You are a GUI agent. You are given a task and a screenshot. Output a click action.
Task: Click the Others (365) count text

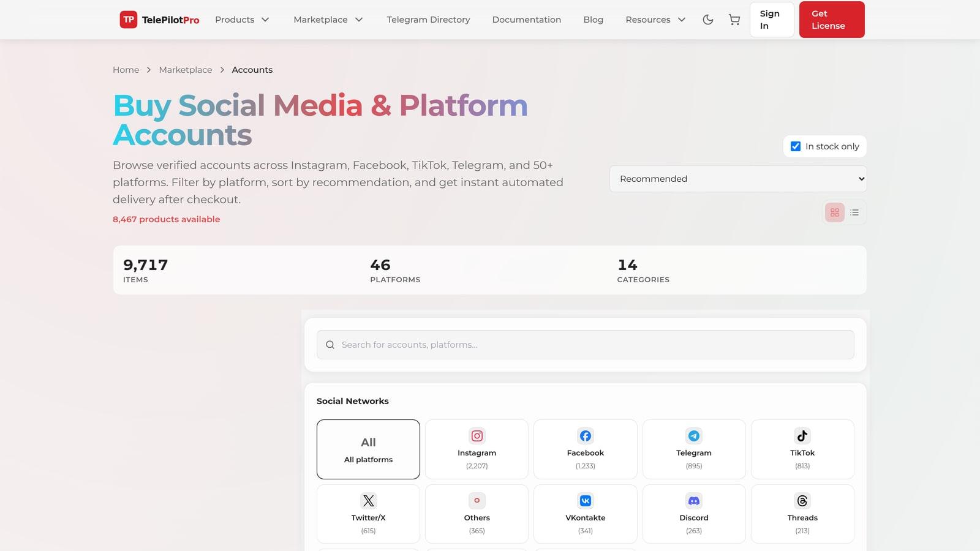pyautogui.click(x=477, y=531)
